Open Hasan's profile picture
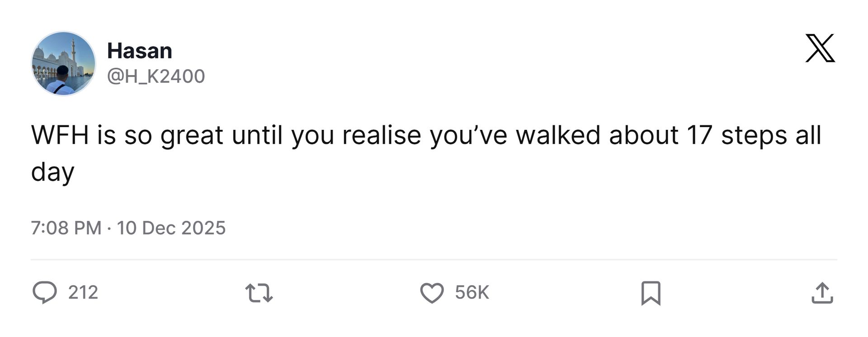The width and height of the screenshot is (868, 337). (63, 63)
